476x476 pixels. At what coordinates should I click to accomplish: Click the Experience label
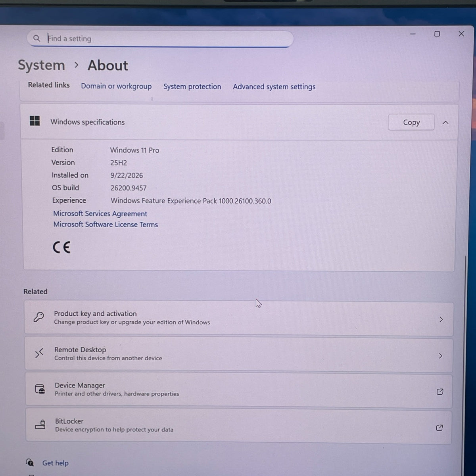pyautogui.click(x=69, y=200)
